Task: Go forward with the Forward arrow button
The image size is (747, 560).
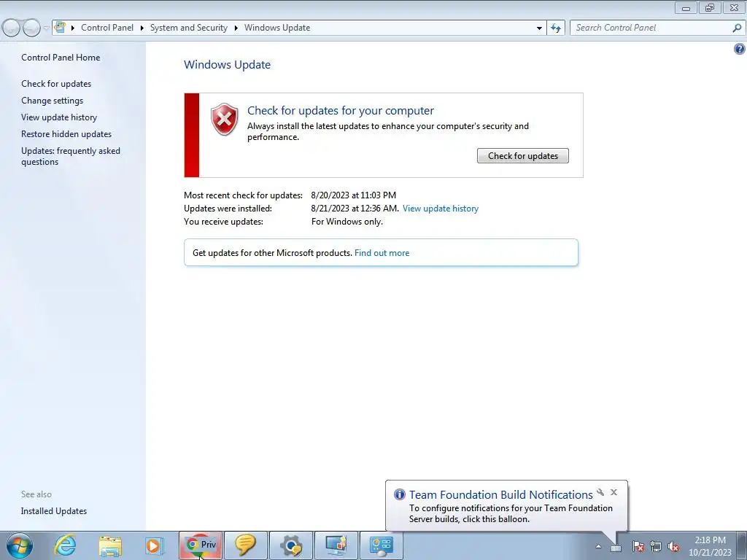Action: (31, 28)
